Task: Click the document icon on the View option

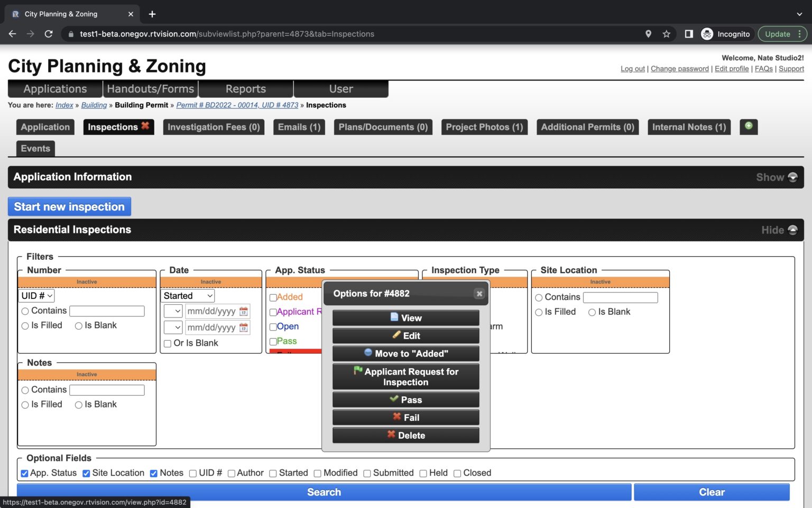Action: pyautogui.click(x=394, y=317)
